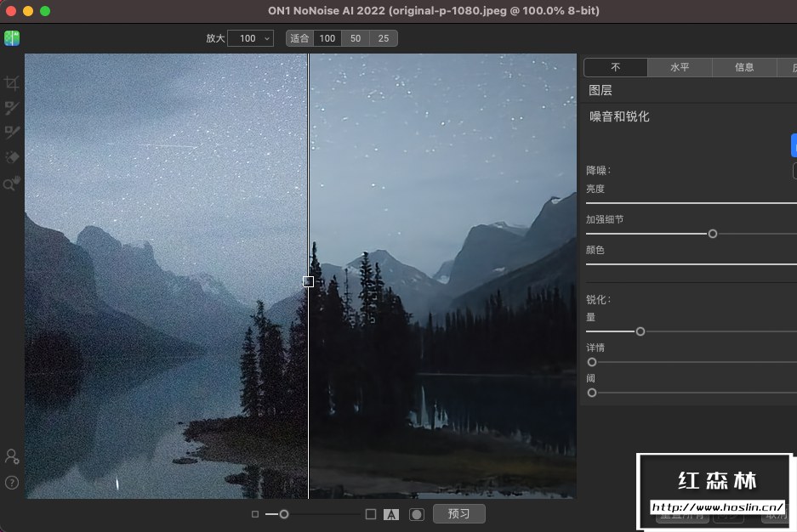Switch to the 信息 tab
The image size is (797, 532).
tap(744, 67)
